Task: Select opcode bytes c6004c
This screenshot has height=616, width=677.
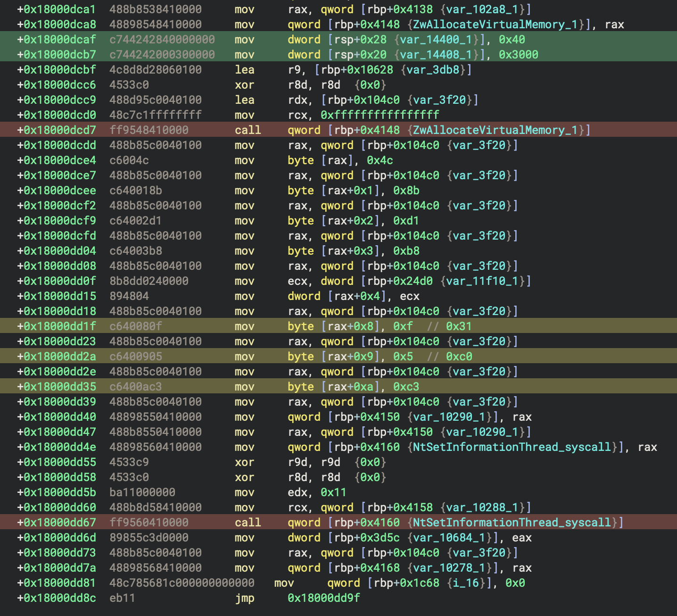Action: click(129, 160)
